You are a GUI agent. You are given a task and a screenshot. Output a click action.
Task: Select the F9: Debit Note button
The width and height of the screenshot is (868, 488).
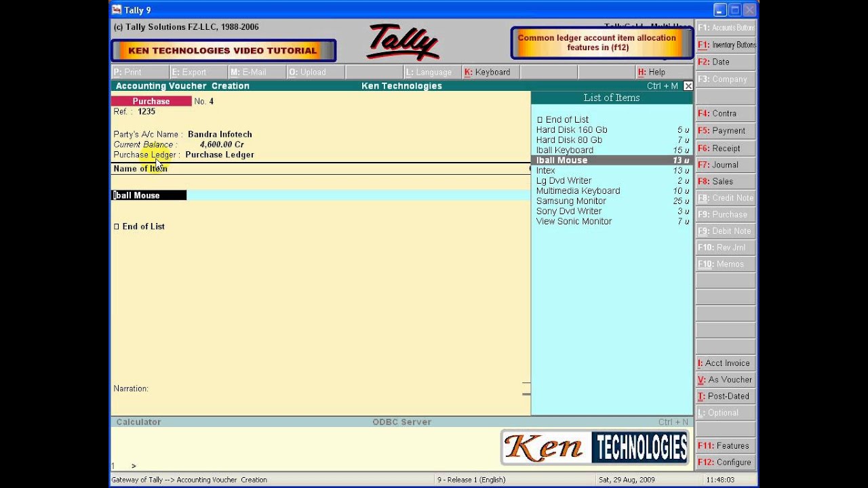[x=726, y=231]
